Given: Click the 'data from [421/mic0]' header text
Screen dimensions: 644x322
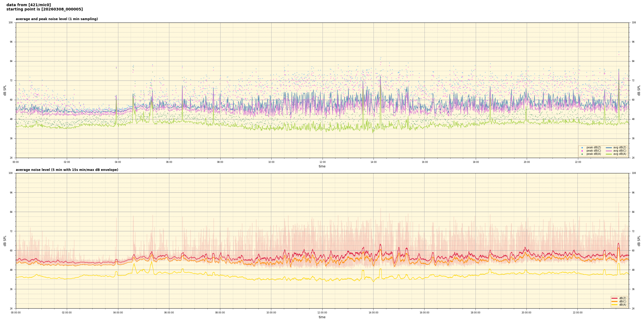Looking at the screenshot, I should coord(28,5).
